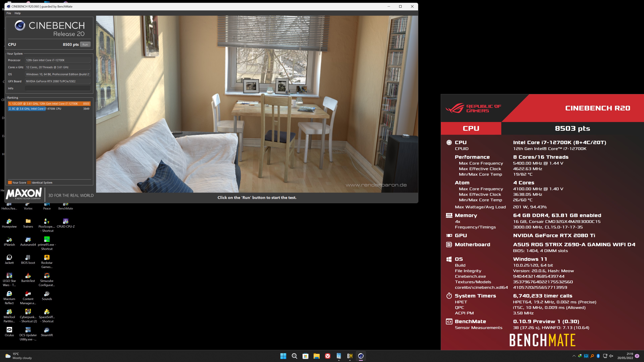The width and height of the screenshot is (644, 362).
Task: Open the File menu in Cinebench
Action: [x=9, y=13]
